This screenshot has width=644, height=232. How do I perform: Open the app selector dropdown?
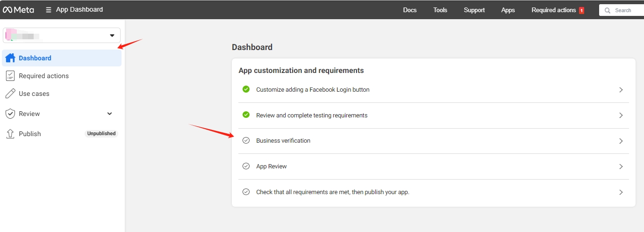click(112, 36)
